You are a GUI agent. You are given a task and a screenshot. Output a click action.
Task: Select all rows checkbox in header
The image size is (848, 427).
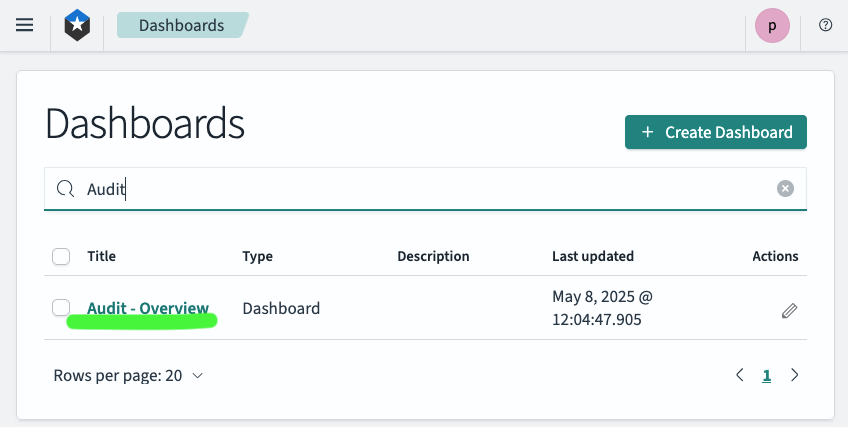point(61,256)
